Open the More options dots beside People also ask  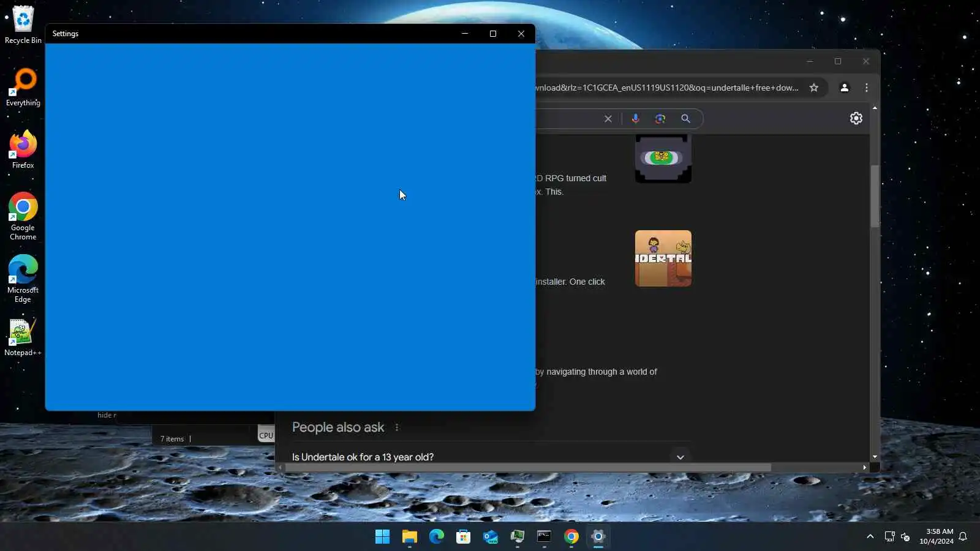click(397, 427)
